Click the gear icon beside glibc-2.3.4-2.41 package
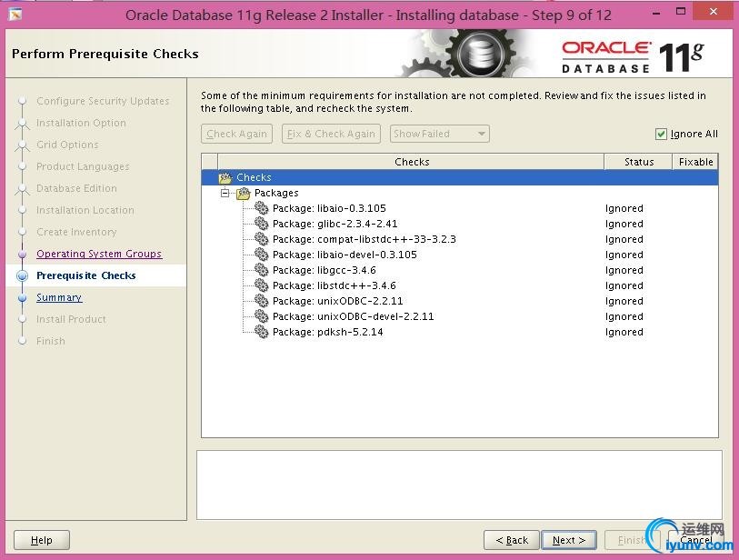Viewport: 739px width, 560px height. coord(261,224)
